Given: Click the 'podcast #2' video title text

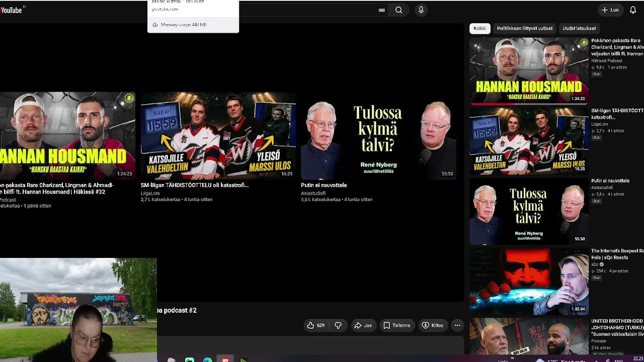Looking at the screenshot, I should 180,310.
